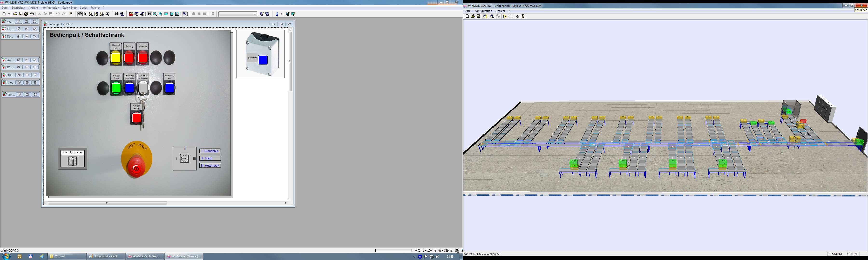The height and width of the screenshot is (260, 868).
Task: Restore the minimized 'Um...' window
Action: [x=19, y=82]
